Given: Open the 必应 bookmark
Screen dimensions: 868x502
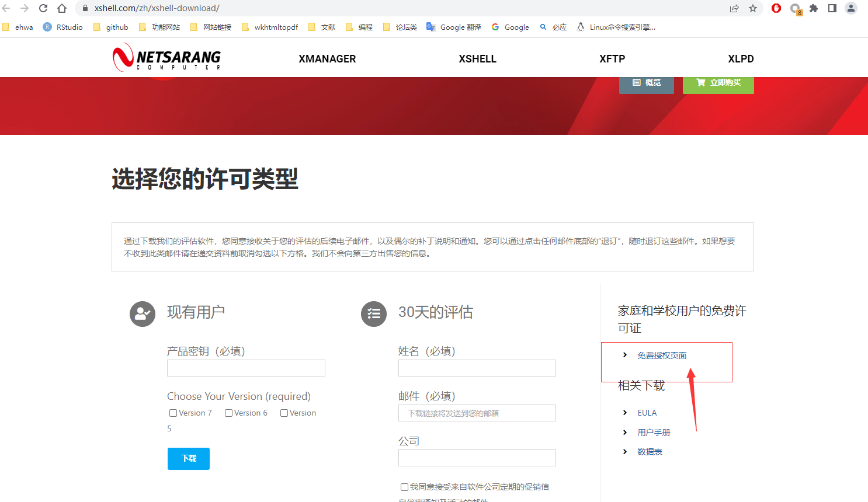Looking at the screenshot, I should click(553, 27).
